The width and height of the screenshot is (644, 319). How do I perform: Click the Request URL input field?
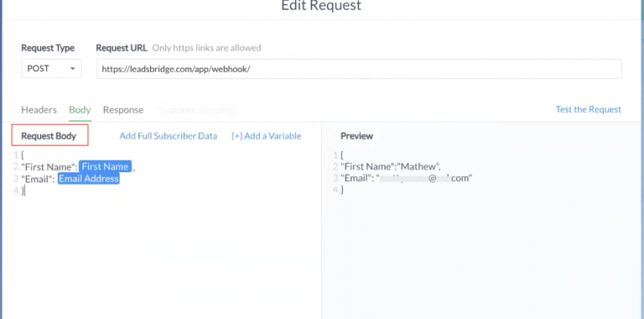(359, 69)
